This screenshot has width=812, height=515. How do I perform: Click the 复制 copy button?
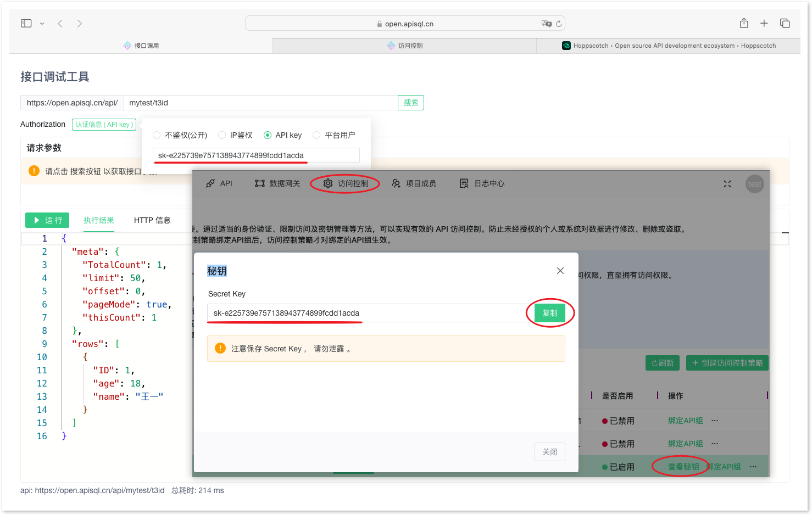pos(550,313)
